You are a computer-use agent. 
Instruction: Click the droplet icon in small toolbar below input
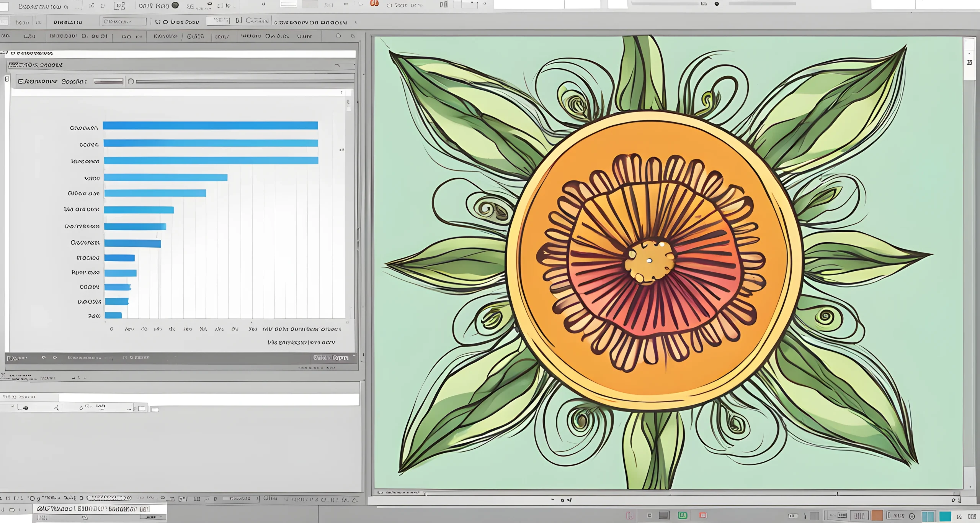(x=81, y=408)
